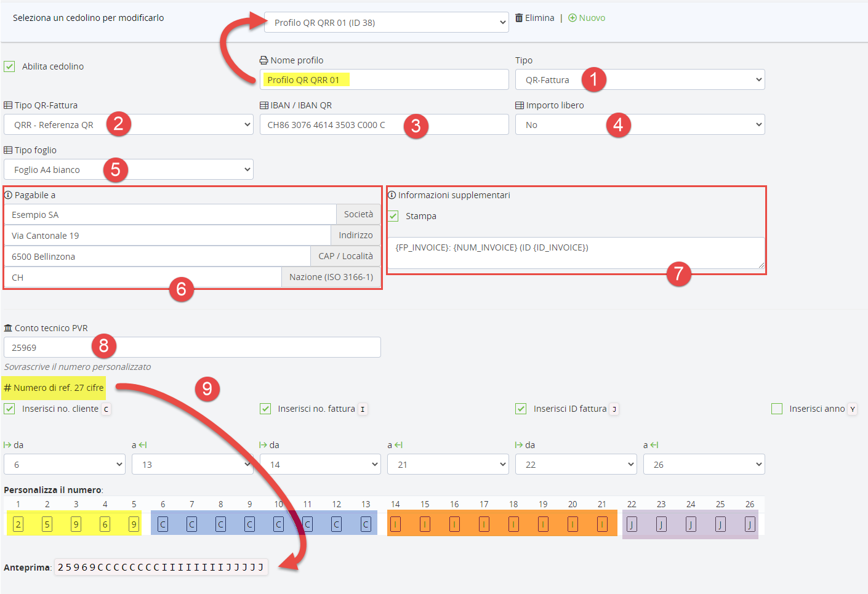This screenshot has height=594, width=868.
Task: Enable the Inserisci anno checkbox
Action: click(777, 409)
